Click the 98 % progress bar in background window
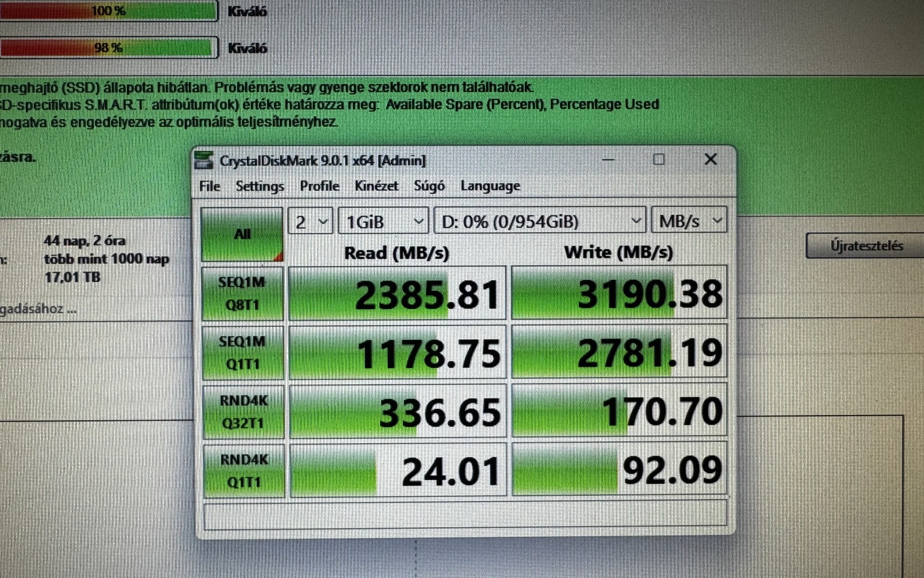924x578 pixels. tap(109, 47)
